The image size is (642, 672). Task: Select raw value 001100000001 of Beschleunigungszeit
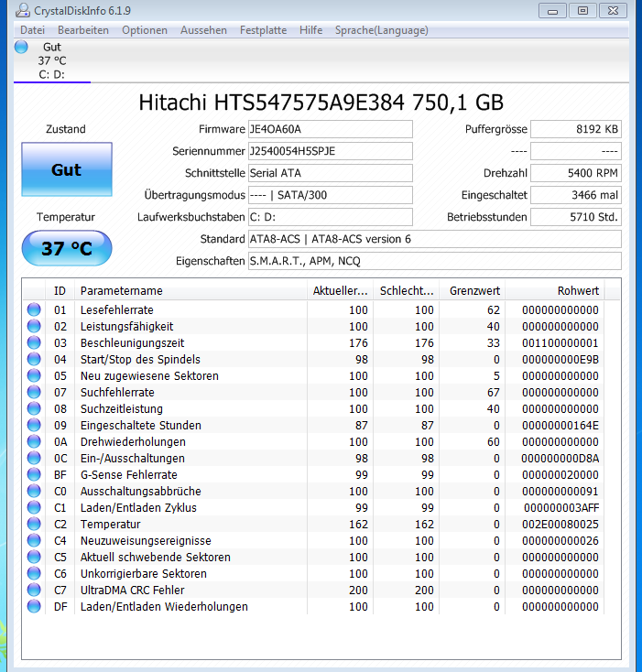pyautogui.click(x=560, y=342)
